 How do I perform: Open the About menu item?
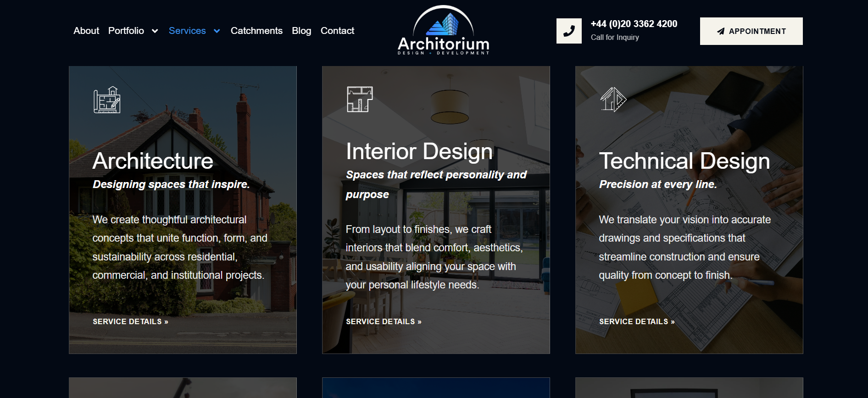click(x=86, y=31)
